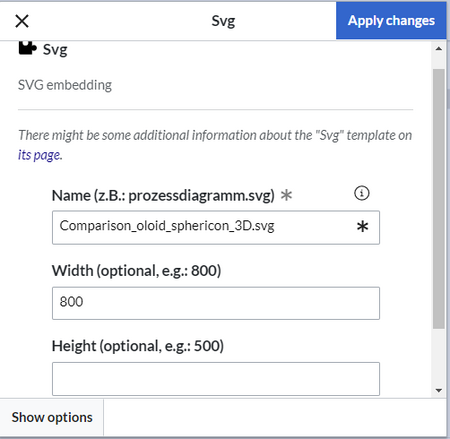Focus the empty Height input field
450x439 pixels.
point(216,379)
